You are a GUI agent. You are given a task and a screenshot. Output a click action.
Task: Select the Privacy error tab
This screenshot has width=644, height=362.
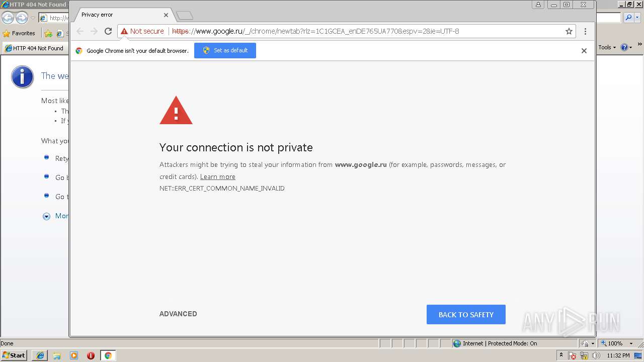[122, 15]
